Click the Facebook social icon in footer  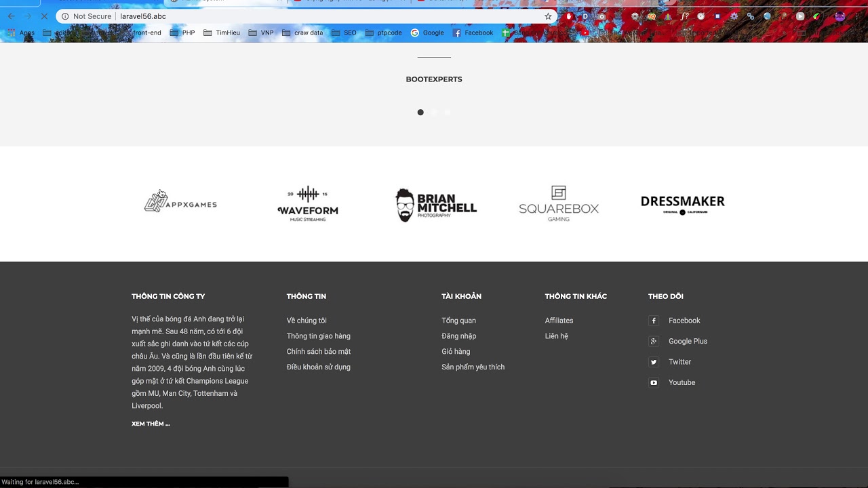point(654,321)
